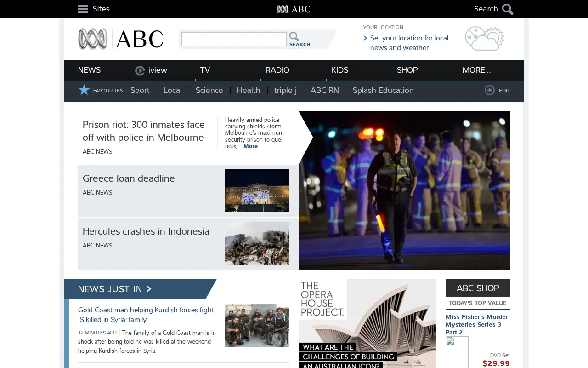Open the Splash Education favourite link

click(383, 90)
